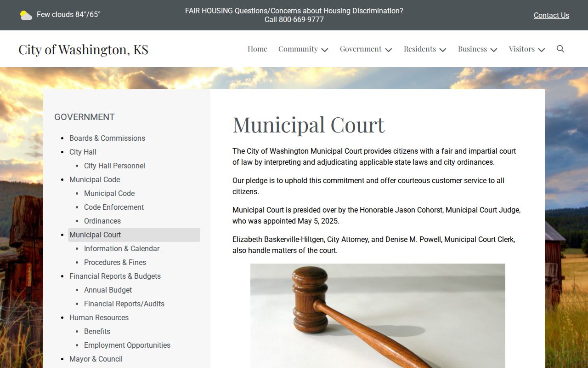Viewport: 588px width, 368px height.
Task: Open City Hall Personnel sublink
Action: [114, 166]
